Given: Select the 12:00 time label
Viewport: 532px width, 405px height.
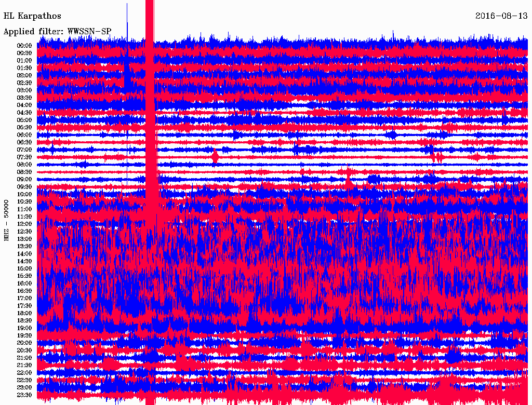Looking at the screenshot, I should click(x=24, y=224).
